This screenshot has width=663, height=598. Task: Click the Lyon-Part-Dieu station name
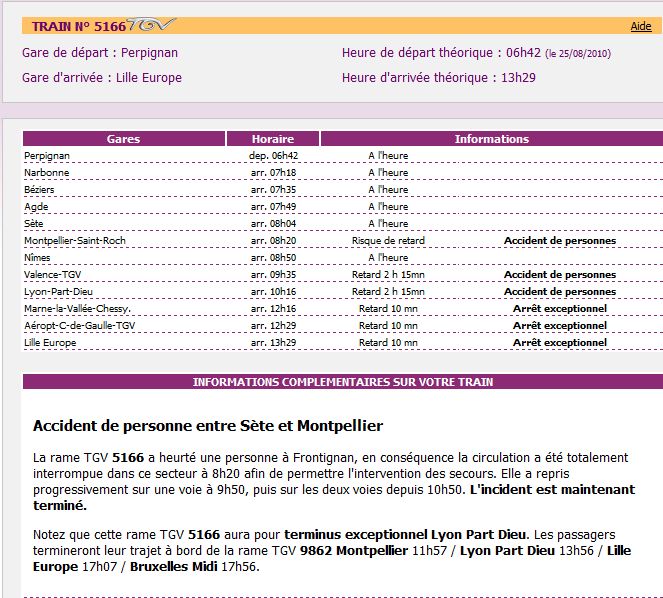click(59, 292)
